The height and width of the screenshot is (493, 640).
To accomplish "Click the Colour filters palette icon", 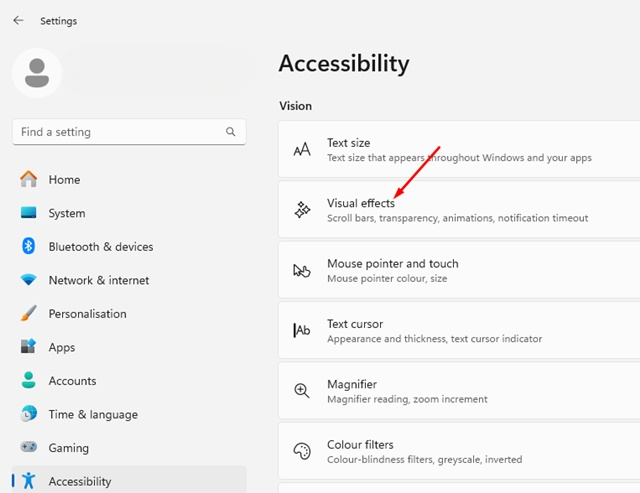I will coord(302,451).
